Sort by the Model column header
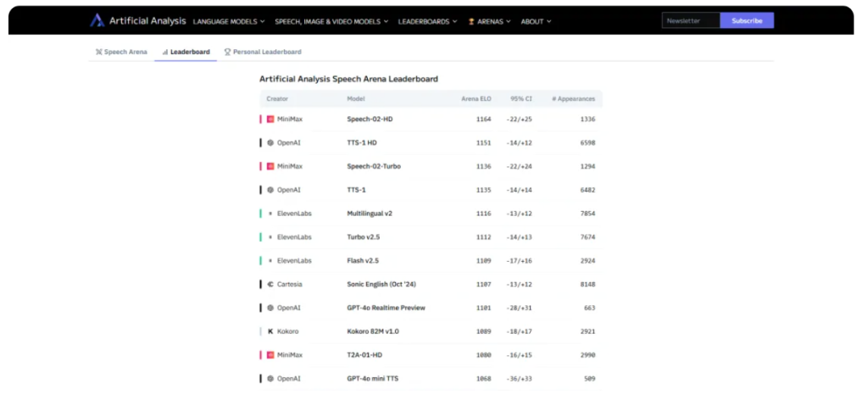The image size is (868, 411). (x=356, y=99)
